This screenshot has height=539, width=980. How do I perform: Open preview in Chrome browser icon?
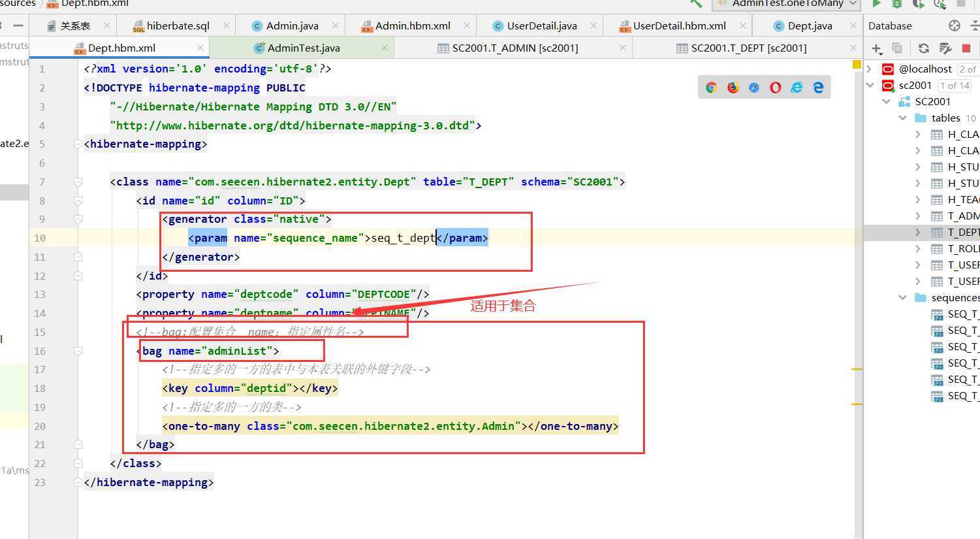coord(712,88)
